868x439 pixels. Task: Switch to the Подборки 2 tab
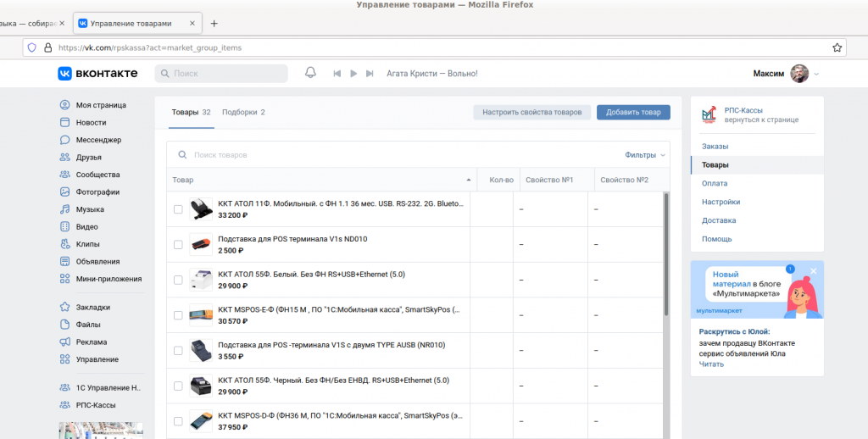(x=243, y=113)
